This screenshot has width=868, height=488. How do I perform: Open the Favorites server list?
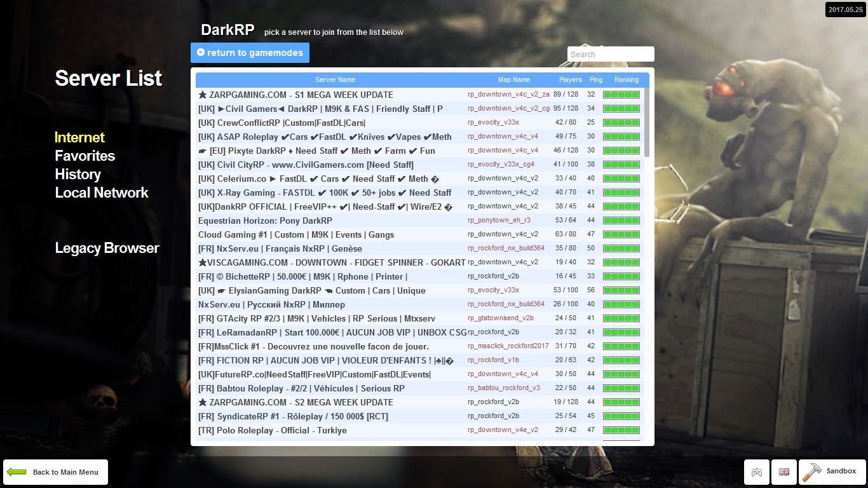point(85,156)
